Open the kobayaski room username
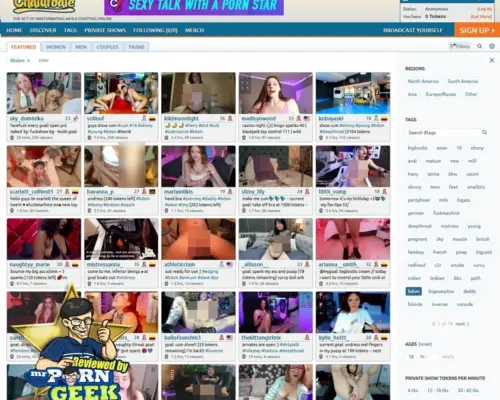This screenshot has height=400, width=500. click(x=332, y=118)
